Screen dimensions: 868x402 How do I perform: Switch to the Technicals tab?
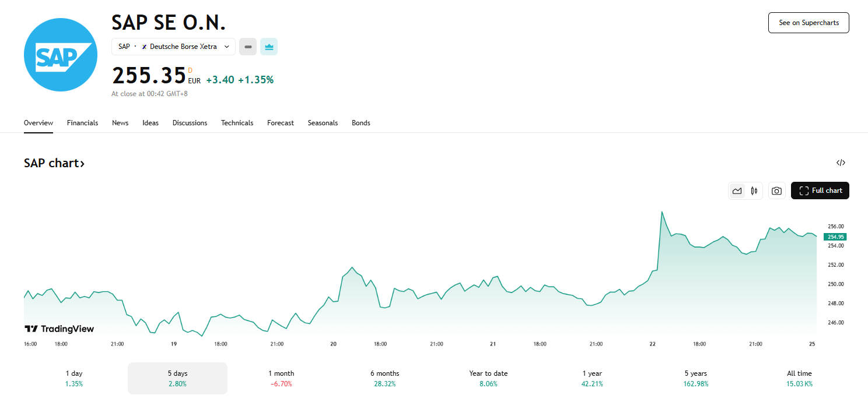point(237,123)
